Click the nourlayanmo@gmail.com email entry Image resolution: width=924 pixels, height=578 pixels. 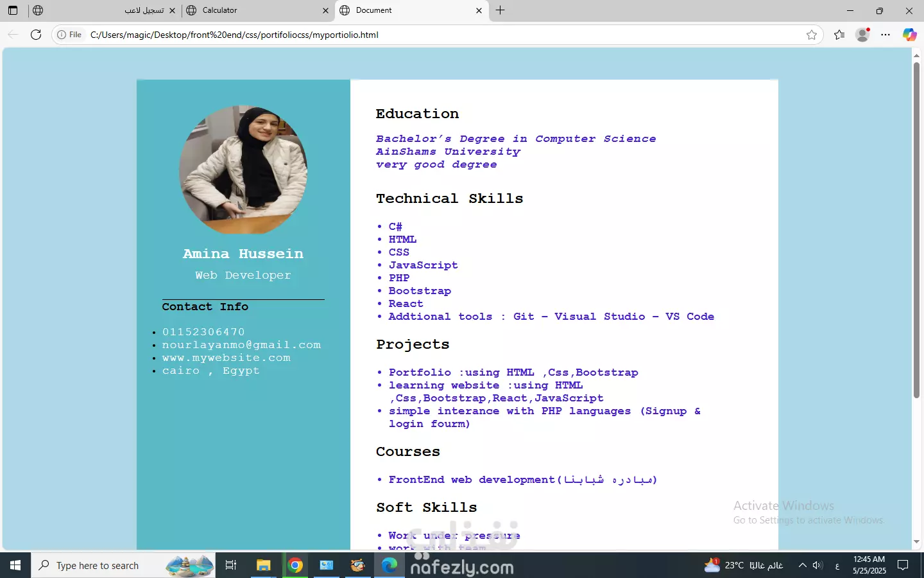(241, 344)
